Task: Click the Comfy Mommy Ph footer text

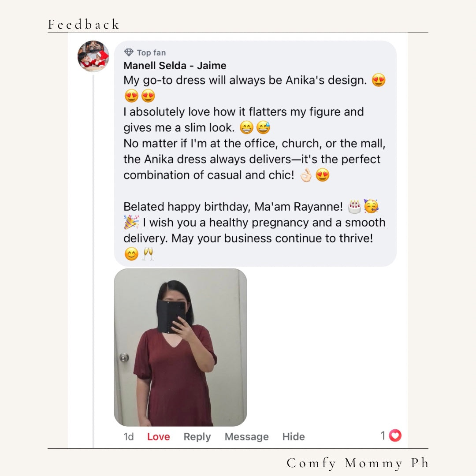Action: [x=357, y=463]
